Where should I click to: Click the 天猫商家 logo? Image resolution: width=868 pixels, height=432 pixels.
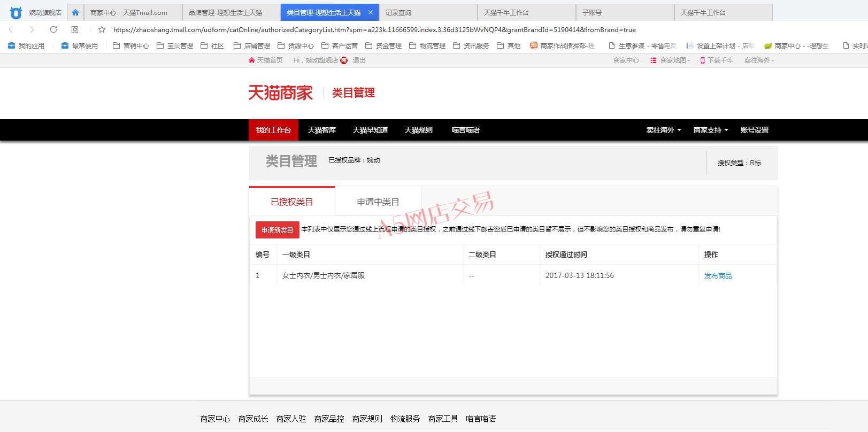pyautogui.click(x=280, y=93)
